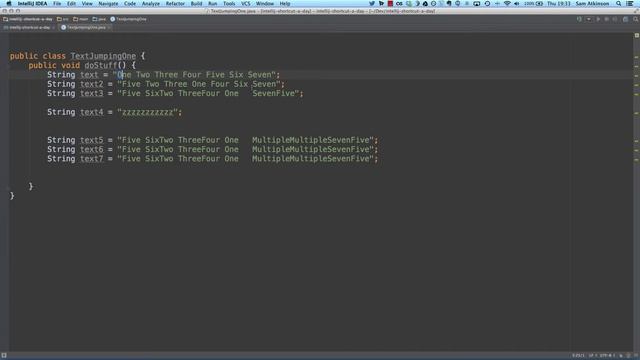Click the editor vertical scrollbar

636,192
